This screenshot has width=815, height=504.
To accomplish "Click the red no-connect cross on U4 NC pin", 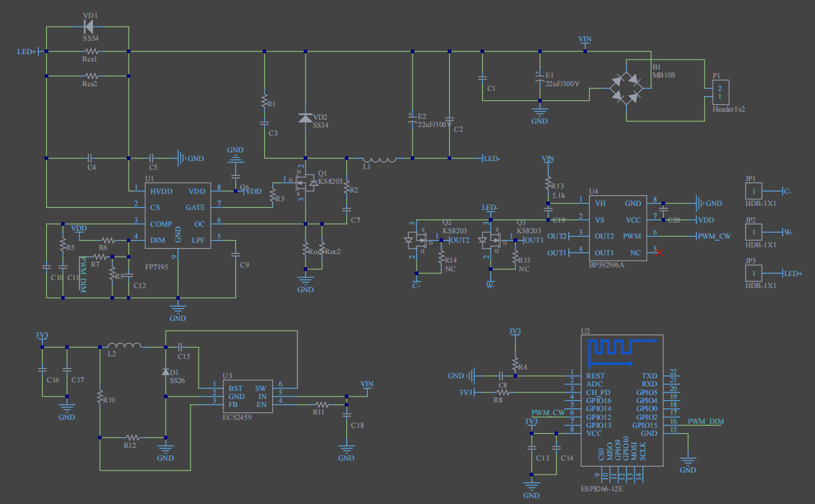I will 659,252.
